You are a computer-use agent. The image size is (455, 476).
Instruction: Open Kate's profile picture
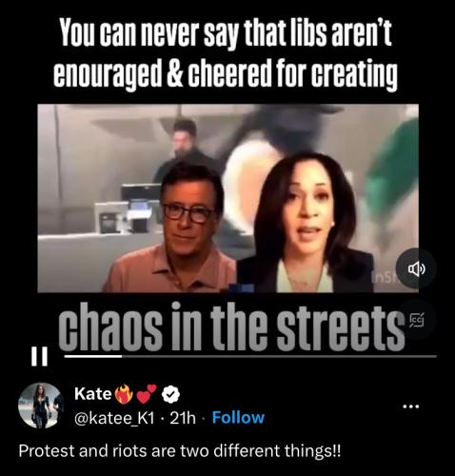coord(41,406)
